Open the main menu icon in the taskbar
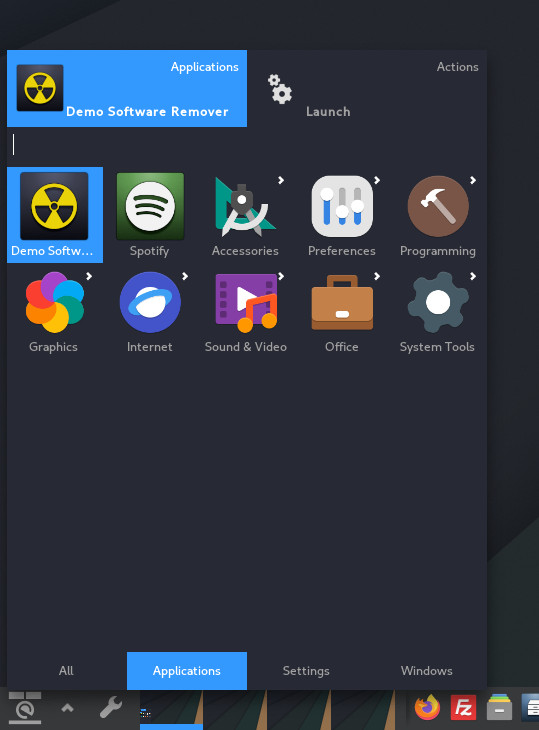This screenshot has height=730, width=539. point(25,708)
